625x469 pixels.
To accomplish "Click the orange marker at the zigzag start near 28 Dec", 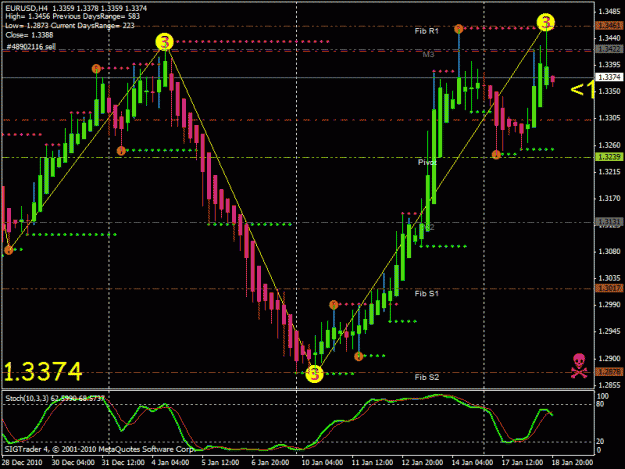I will click(9, 250).
